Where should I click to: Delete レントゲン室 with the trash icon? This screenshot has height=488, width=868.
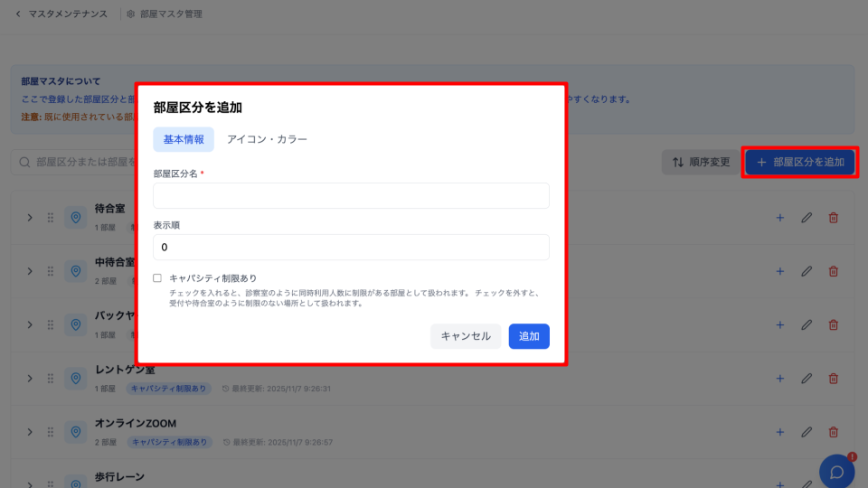833,379
